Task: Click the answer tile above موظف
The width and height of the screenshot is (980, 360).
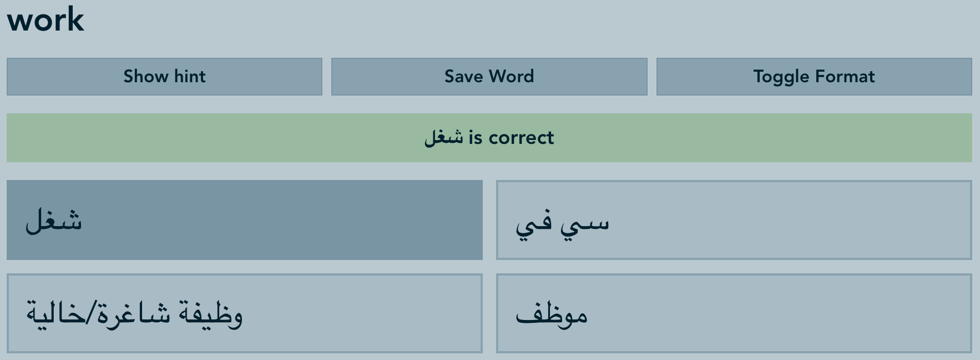Action: [x=734, y=220]
